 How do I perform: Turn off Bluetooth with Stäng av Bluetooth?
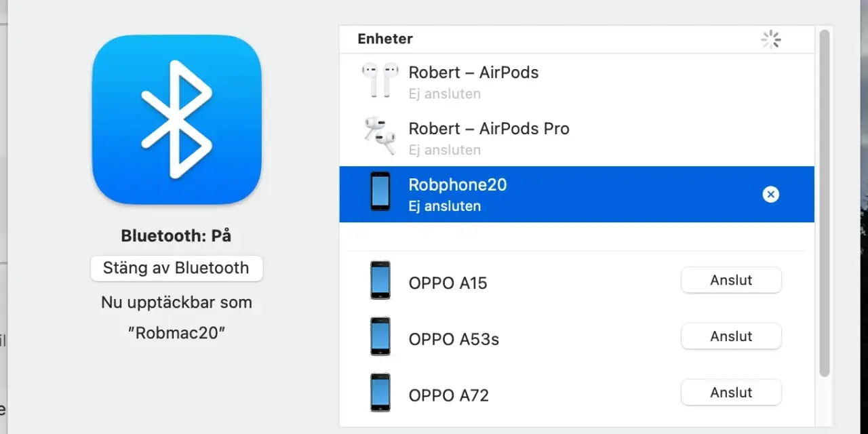pyautogui.click(x=176, y=268)
